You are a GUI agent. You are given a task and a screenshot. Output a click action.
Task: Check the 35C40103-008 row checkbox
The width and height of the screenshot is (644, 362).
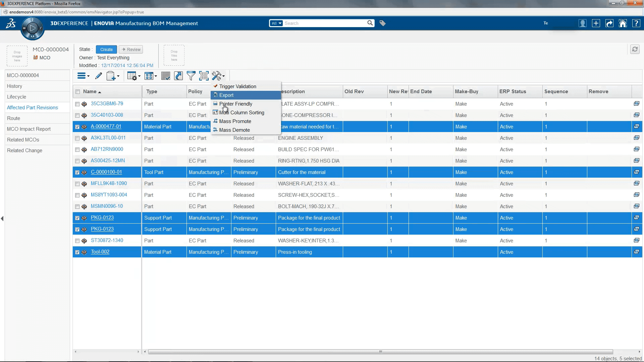[77, 115]
